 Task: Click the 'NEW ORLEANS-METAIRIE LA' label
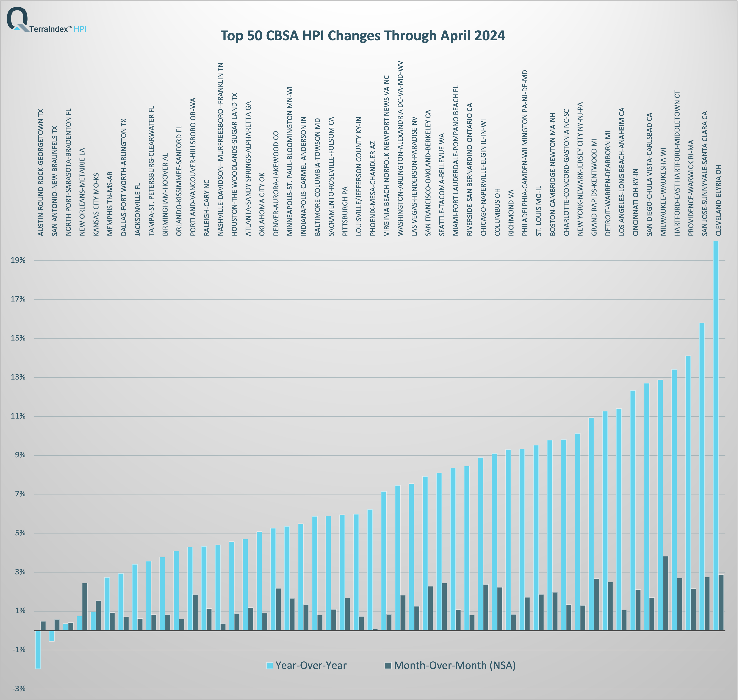82,192
